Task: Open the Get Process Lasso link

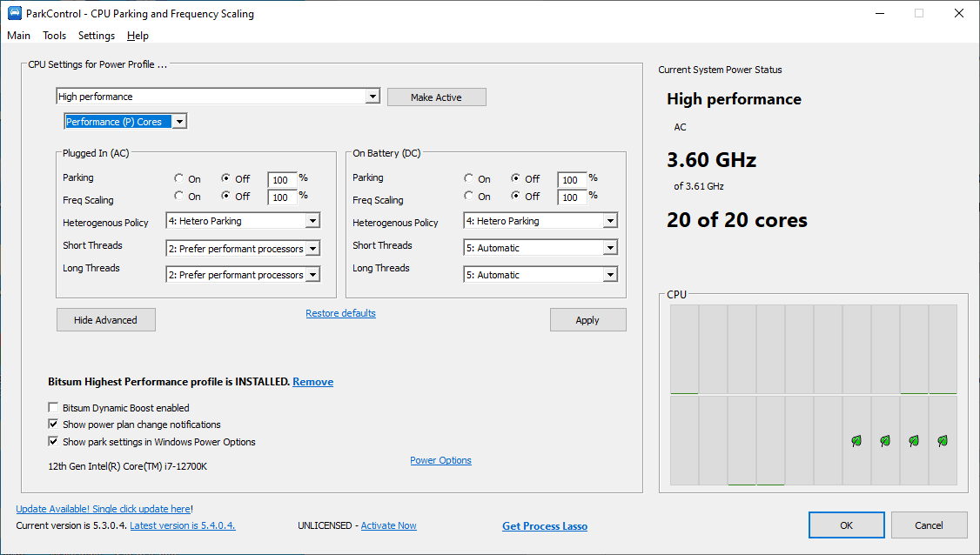Action: pos(544,526)
